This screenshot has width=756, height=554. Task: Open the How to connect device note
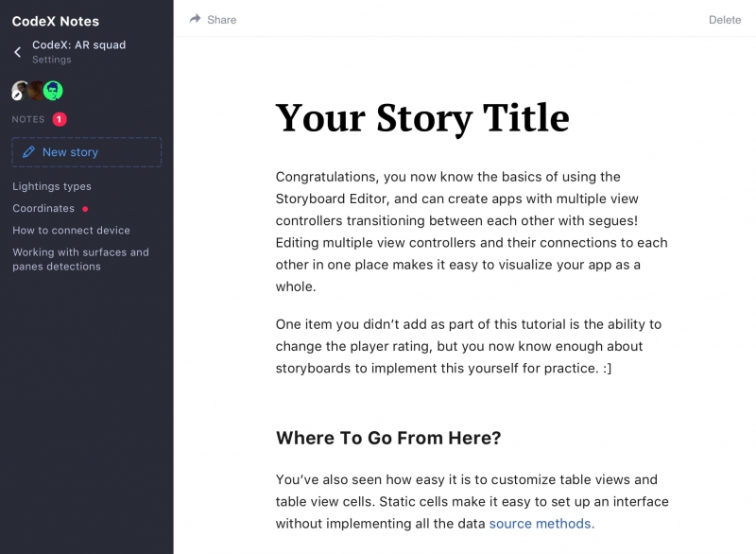tap(71, 230)
